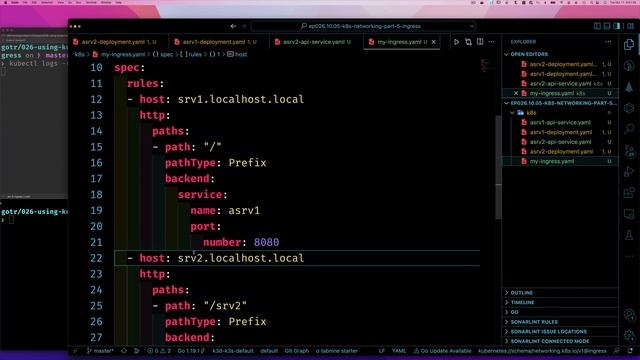Screen dimensions: 640x360
Task: Expand SonarLint Issue Locations section
Action: 560,331
